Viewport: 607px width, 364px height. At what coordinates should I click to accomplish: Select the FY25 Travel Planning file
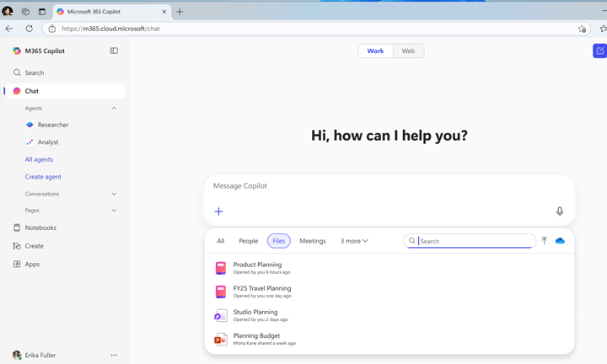(389, 292)
